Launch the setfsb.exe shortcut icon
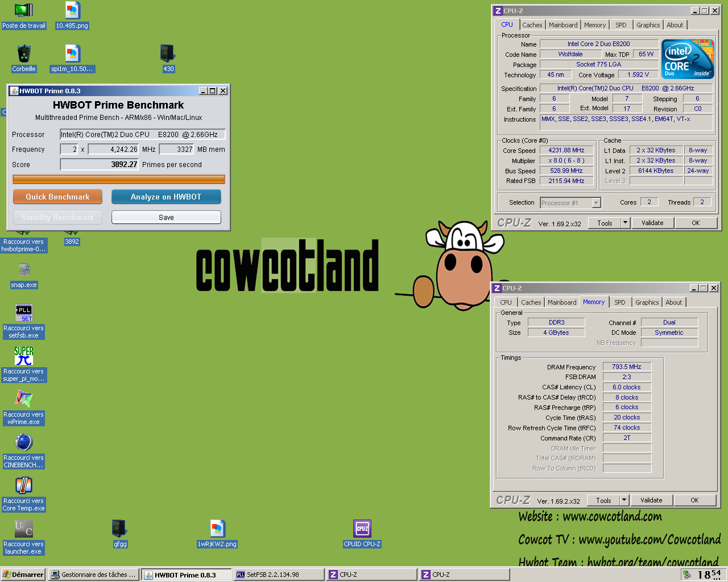Image resolution: width=728 pixels, height=582 pixels. tap(23, 313)
